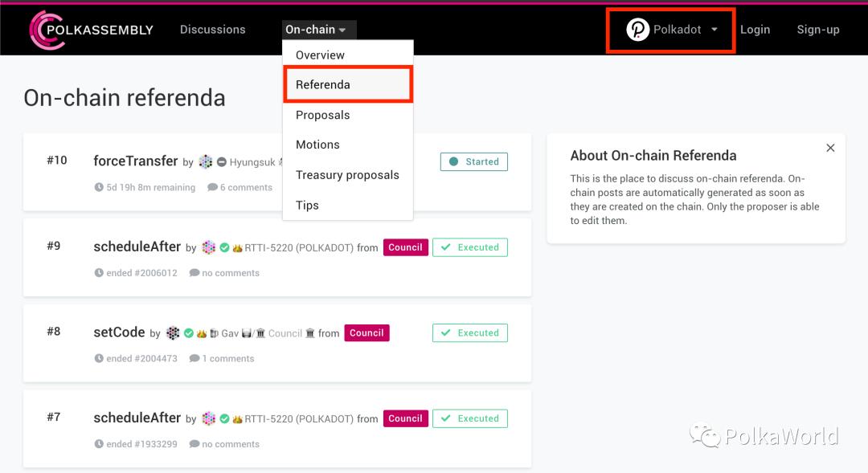Click the clock icon beside ended #2006012

(99, 273)
